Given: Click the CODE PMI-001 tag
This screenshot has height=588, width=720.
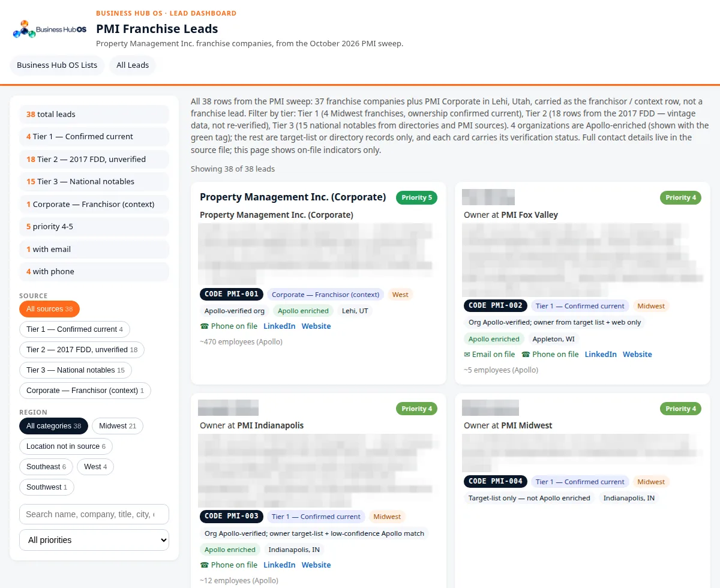Looking at the screenshot, I should pos(232,295).
